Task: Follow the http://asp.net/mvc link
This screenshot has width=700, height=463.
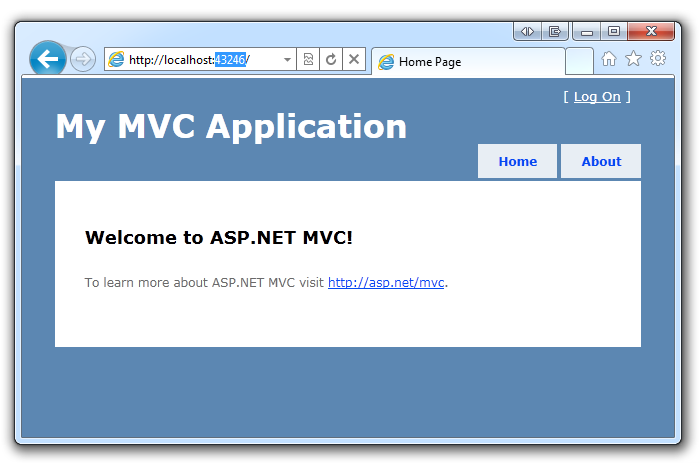Action: point(386,283)
